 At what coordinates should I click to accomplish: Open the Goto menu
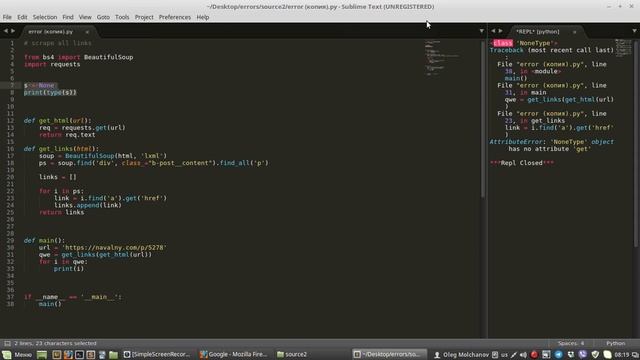click(103, 17)
